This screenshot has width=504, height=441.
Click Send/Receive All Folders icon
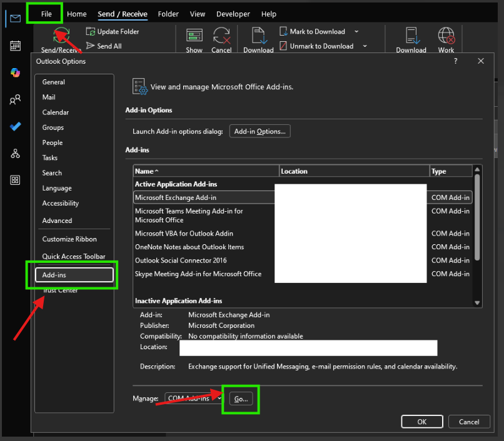pos(61,36)
